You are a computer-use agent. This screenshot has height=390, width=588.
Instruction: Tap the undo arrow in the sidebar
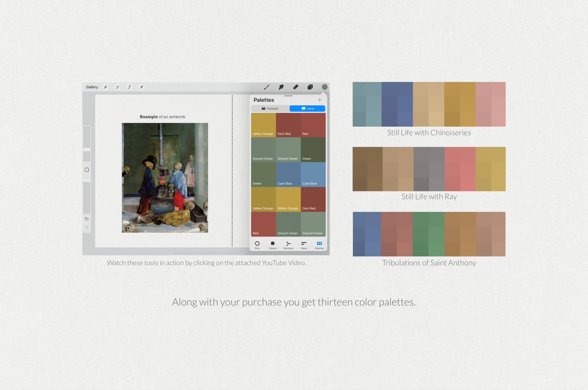pyautogui.click(x=87, y=219)
